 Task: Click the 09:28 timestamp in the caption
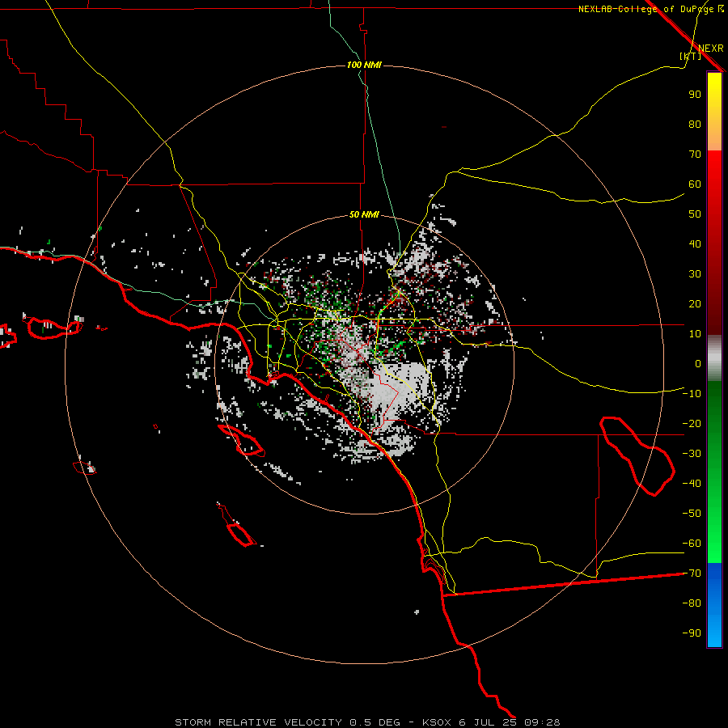[542, 722]
